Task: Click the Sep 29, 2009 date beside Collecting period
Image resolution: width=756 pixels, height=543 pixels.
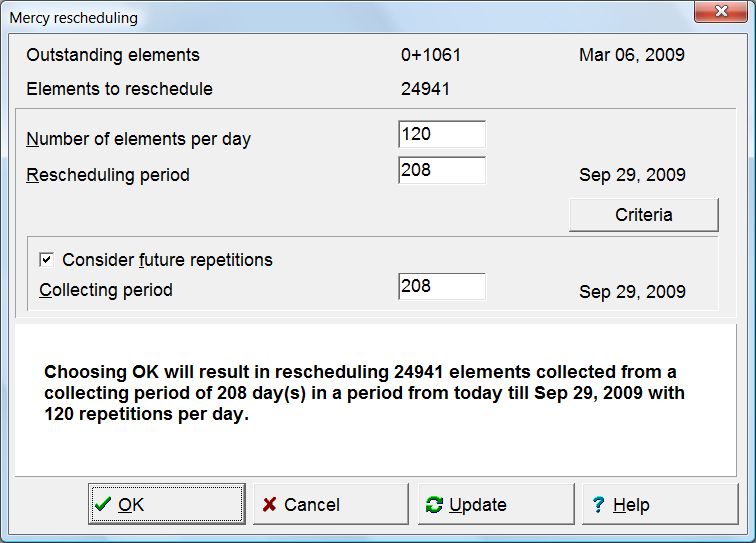Action: tap(632, 292)
